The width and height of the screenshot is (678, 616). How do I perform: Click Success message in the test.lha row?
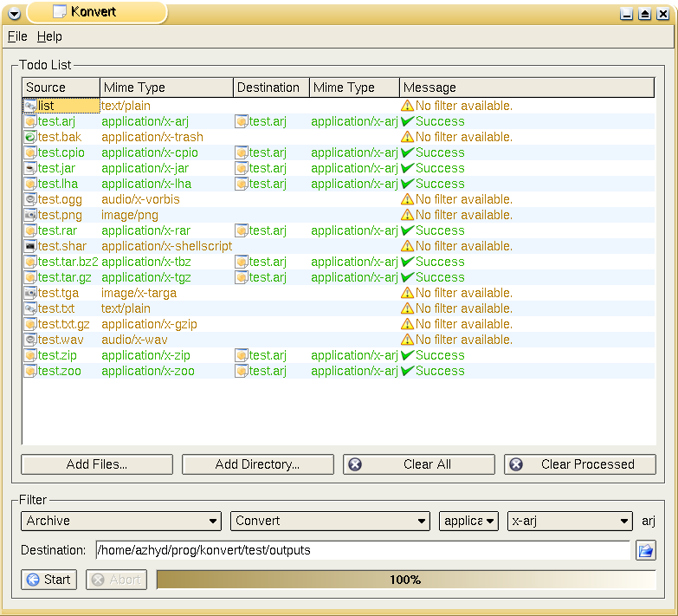click(440, 184)
